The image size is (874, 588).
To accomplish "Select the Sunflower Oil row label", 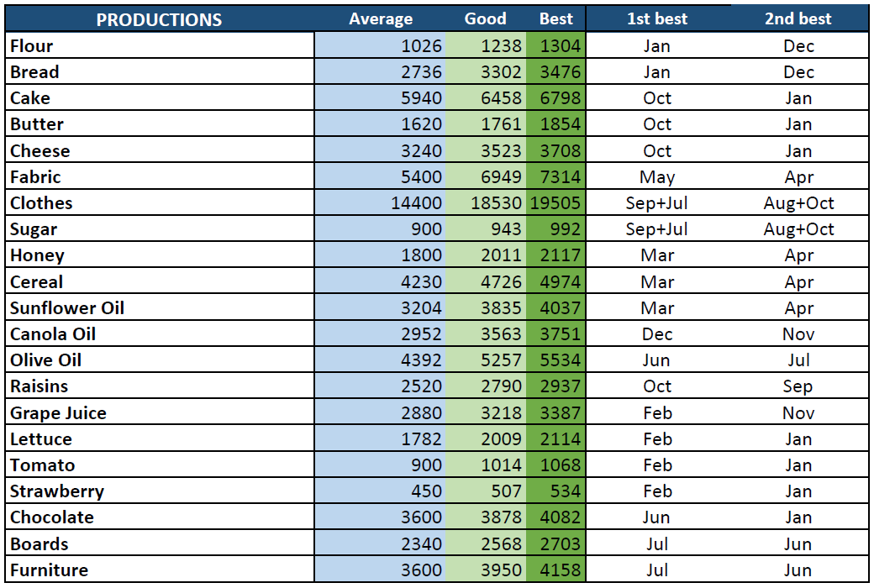I will (67, 308).
